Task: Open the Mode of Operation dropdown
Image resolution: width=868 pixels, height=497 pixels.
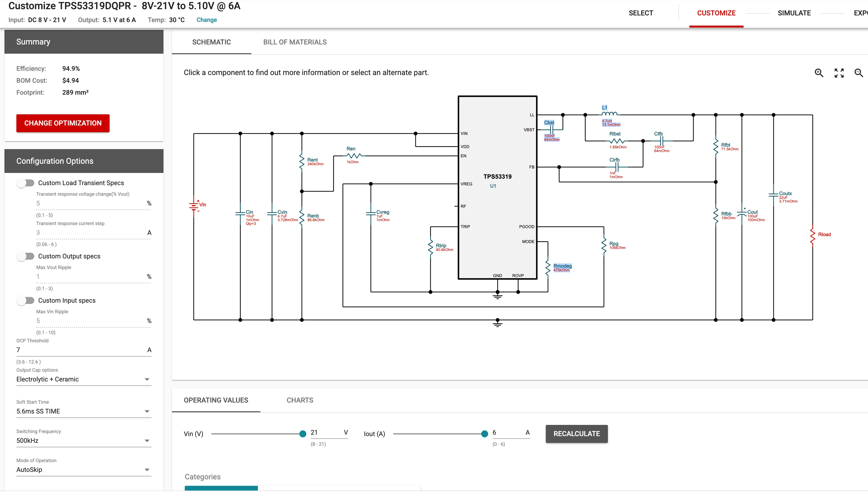Action: tap(83, 470)
